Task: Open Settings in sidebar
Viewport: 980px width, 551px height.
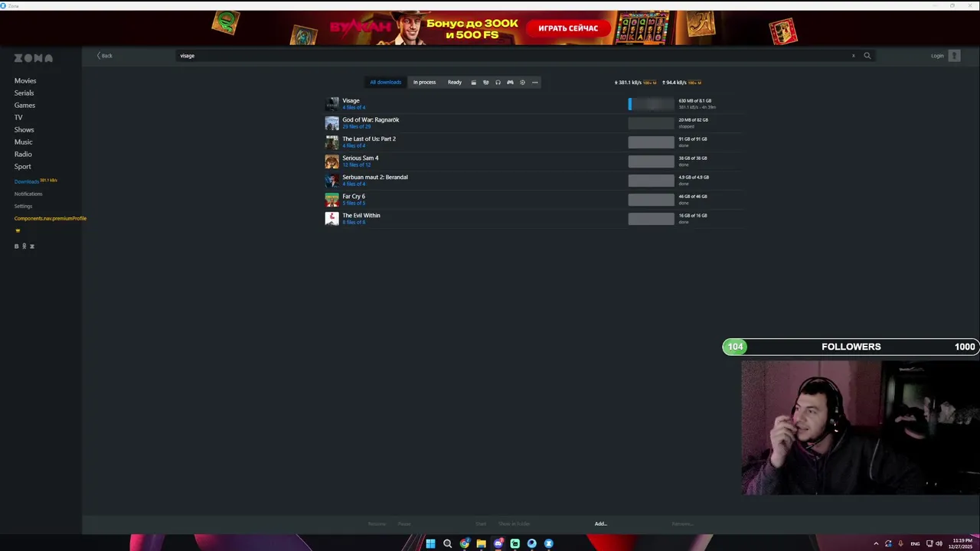Action: tap(23, 206)
